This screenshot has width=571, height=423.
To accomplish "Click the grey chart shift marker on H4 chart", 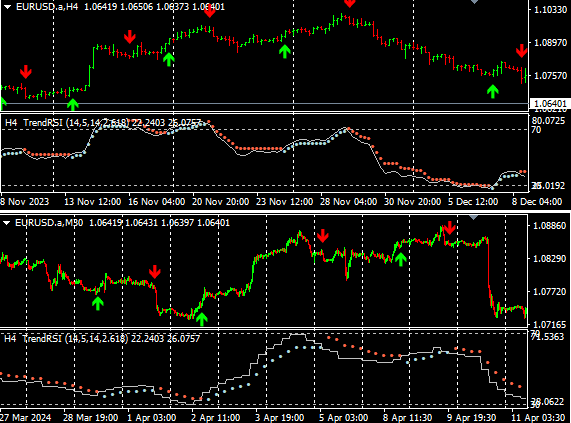I will pos(474,2).
